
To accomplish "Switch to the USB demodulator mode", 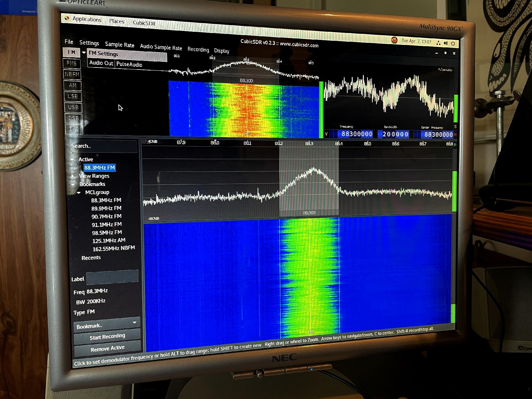I will 73,107.
